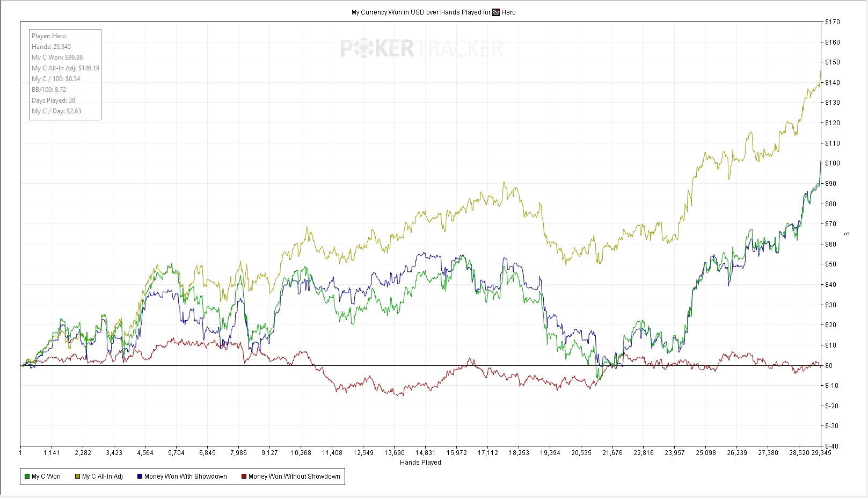Viewport: 868px width, 498px height.
Task: Click the "$140" y-axis label
Action: [833, 83]
